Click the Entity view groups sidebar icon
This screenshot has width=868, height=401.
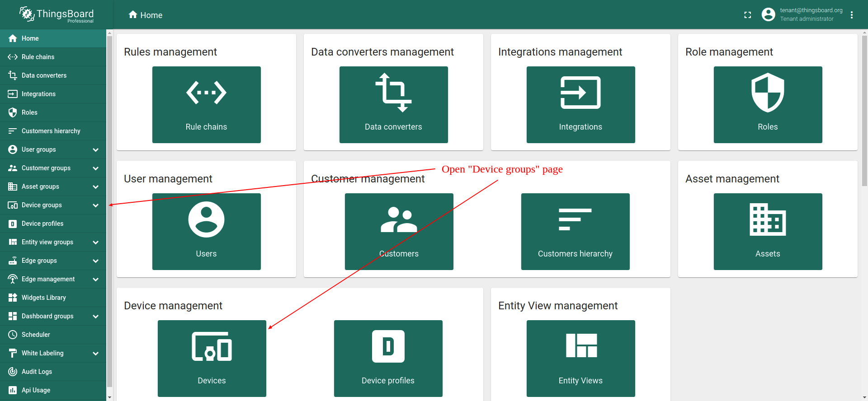pyautogui.click(x=13, y=242)
